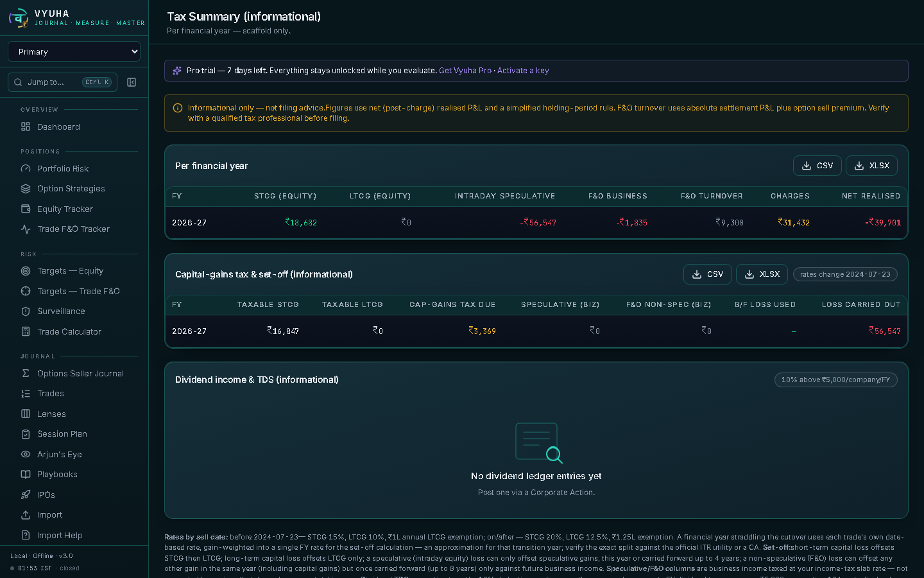924x578 pixels.
Task: Click the Session Plan clipboard icon
Action: click(x=26, y=434)
